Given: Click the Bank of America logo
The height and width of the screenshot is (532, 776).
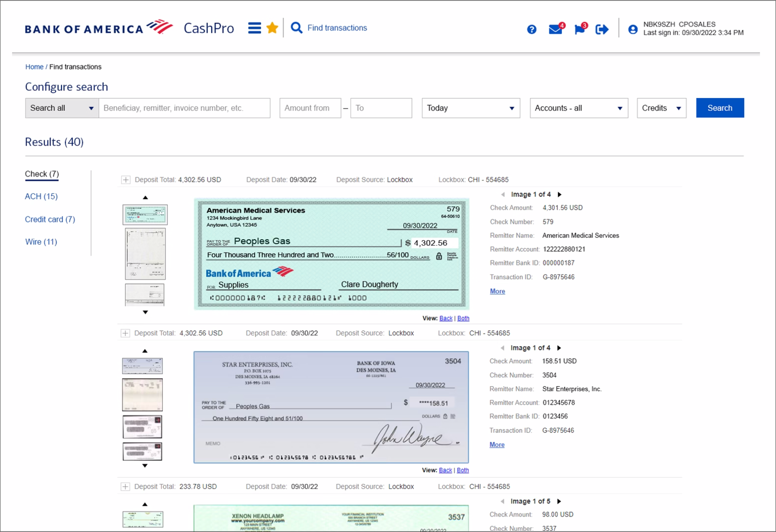Looking at the screenshot, I should point(99,27).
